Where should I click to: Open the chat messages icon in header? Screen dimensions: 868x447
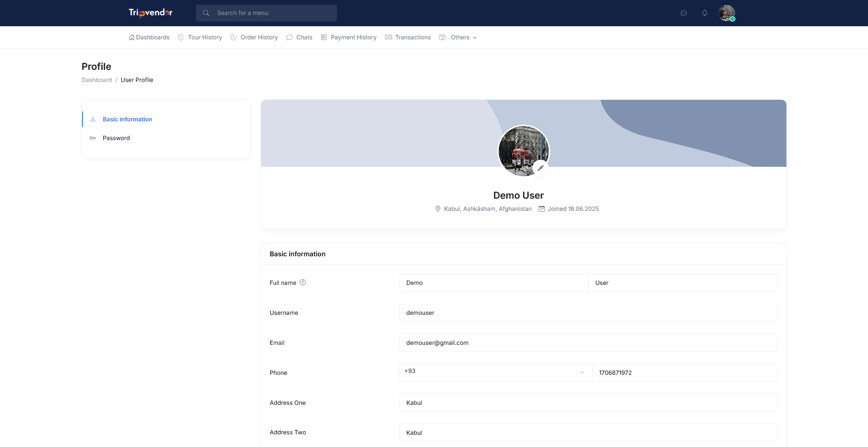point(684,13)
